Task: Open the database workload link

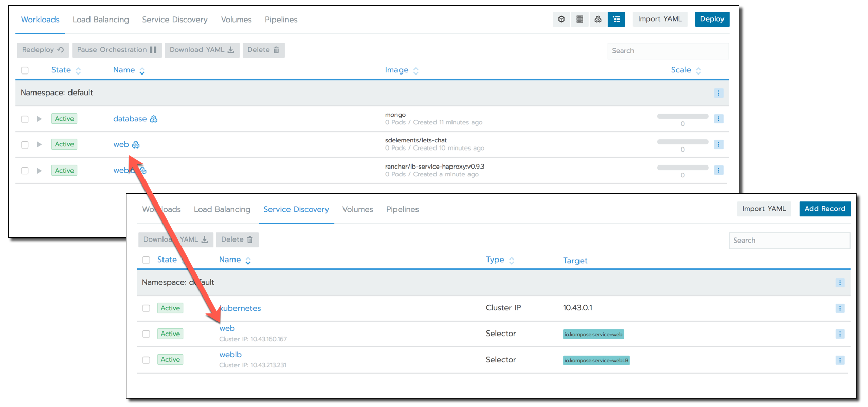Action: coord(130,119)
